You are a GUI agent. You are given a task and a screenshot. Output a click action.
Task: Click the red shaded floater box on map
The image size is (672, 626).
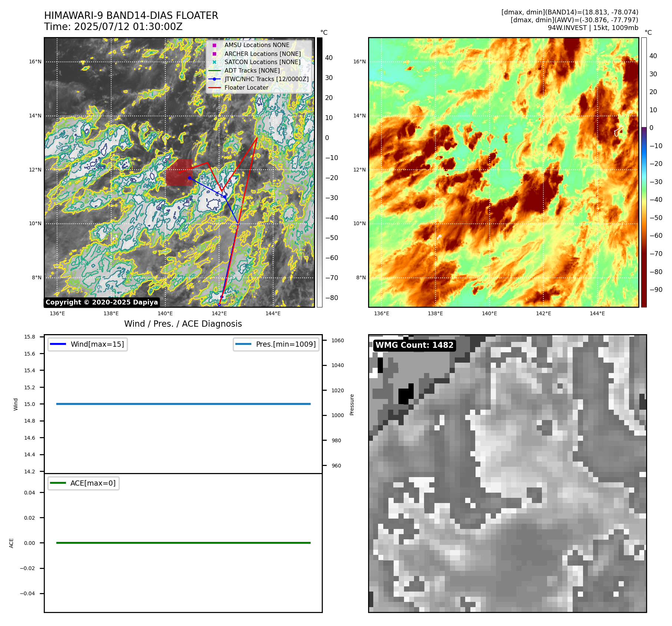tap(179, 173)
